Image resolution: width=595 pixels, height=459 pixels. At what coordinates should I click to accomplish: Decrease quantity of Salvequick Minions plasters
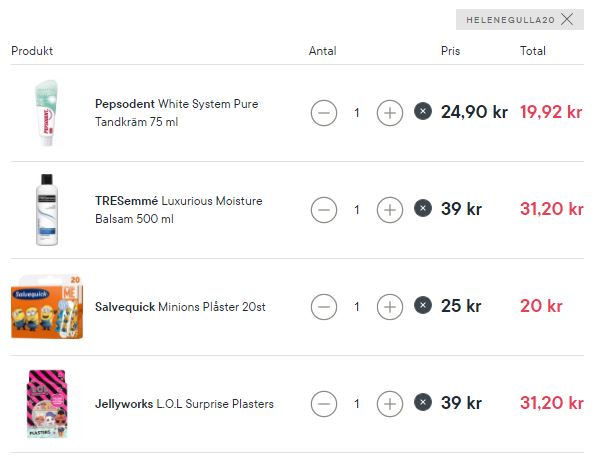324,307
